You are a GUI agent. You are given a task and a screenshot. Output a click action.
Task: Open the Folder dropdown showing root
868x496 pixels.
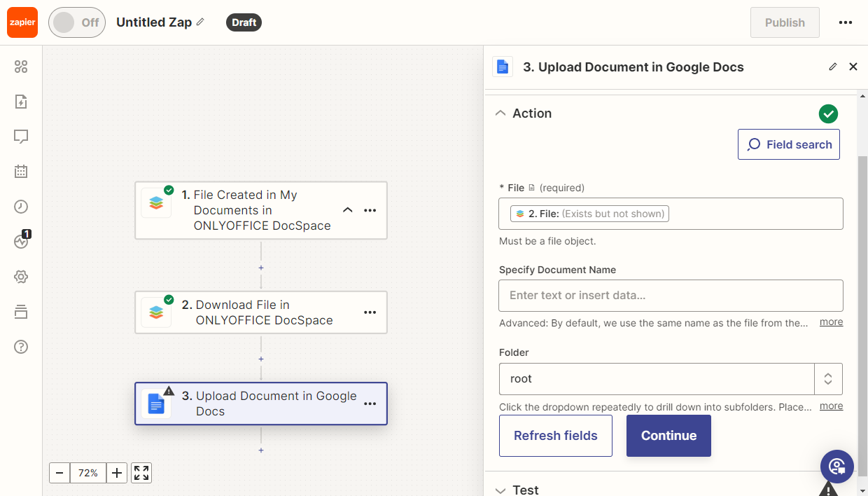point(828,379)
